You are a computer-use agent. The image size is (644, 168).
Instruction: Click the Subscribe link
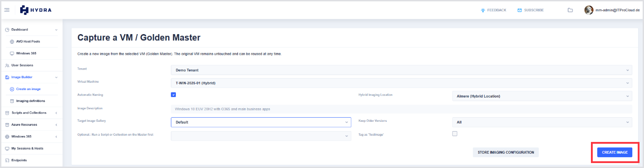tap(534, 10)
